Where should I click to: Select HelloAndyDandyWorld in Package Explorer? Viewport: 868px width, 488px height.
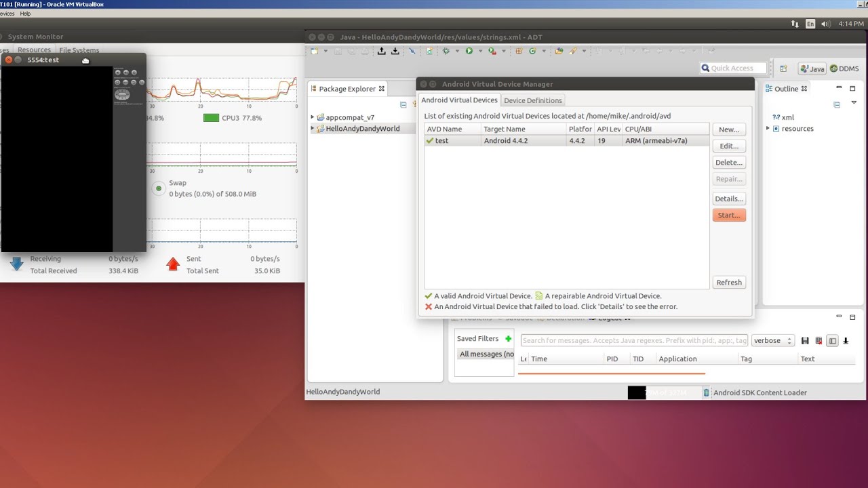pyautogui.click(x=363, y=129)
